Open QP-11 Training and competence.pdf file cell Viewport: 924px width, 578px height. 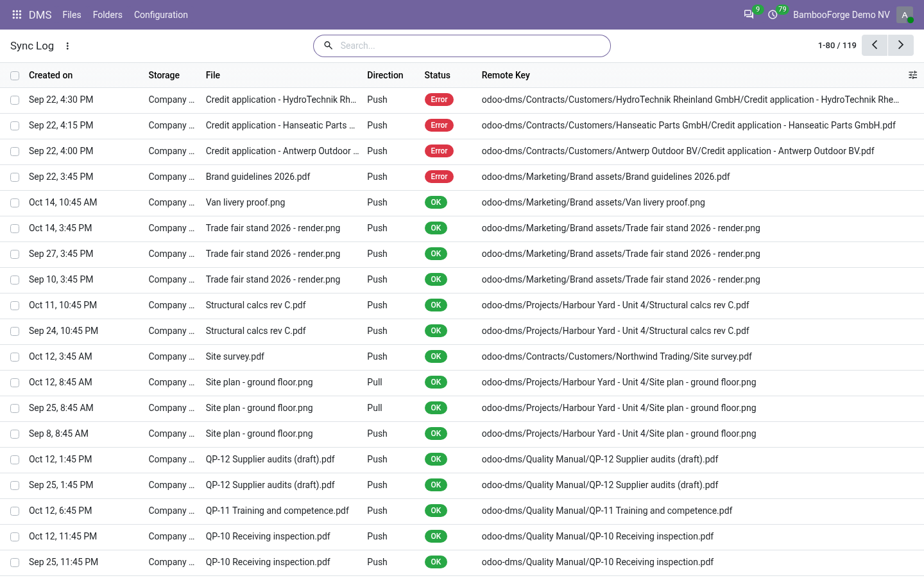(277, 511)
